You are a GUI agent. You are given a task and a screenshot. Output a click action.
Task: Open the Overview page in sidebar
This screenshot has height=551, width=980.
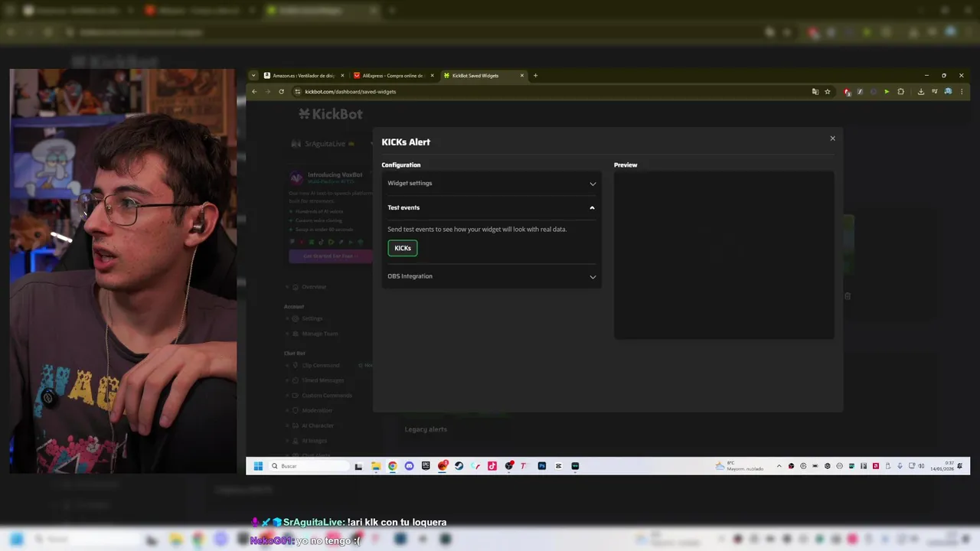(309, 287)
